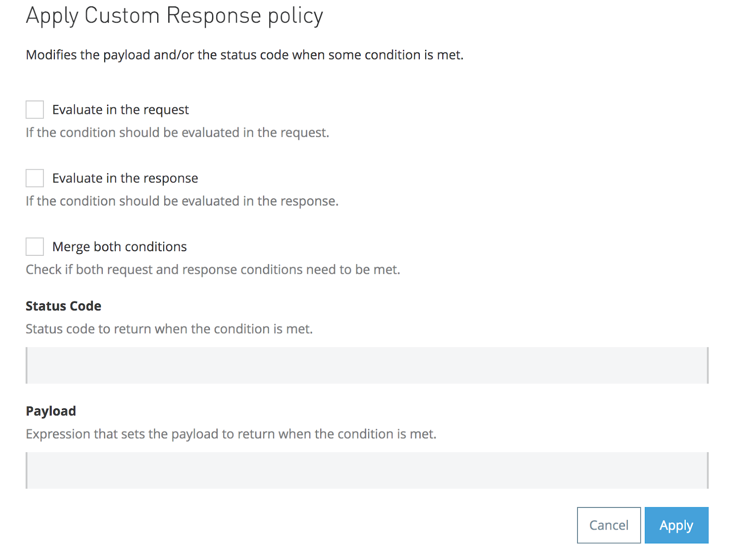This screenshot has height=560, width=738.
Task: Enable the Evaluate in the response checkbox
Action: tap(34, 178)
